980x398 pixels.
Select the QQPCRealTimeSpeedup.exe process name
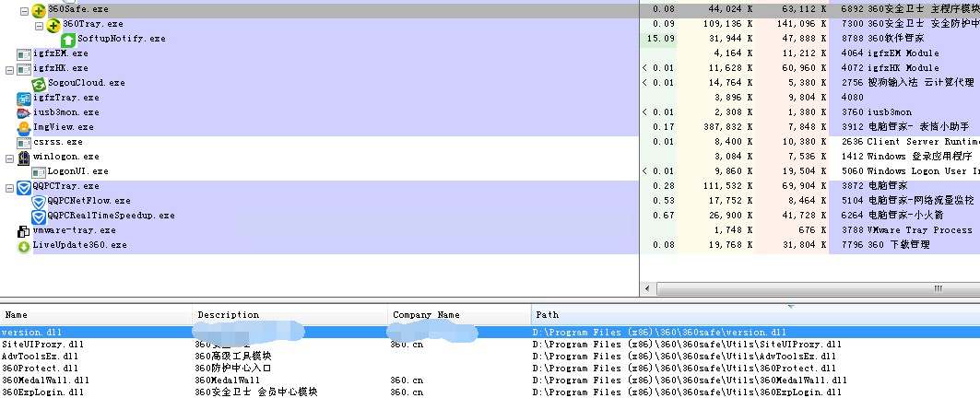coord(112,216)
